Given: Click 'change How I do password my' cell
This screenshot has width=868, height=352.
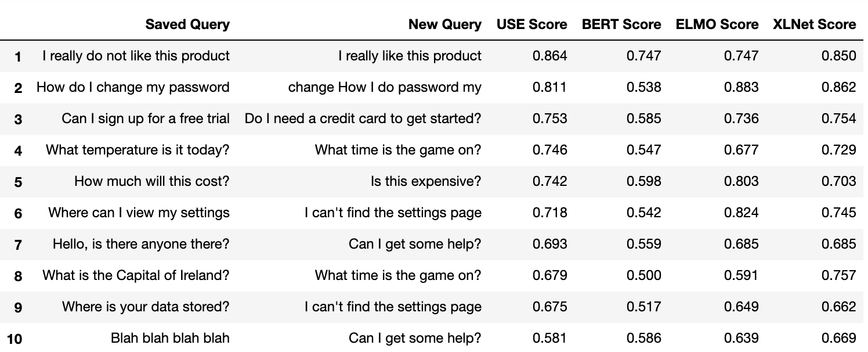Looking at the screenshot, I should (x=385, y=87).
